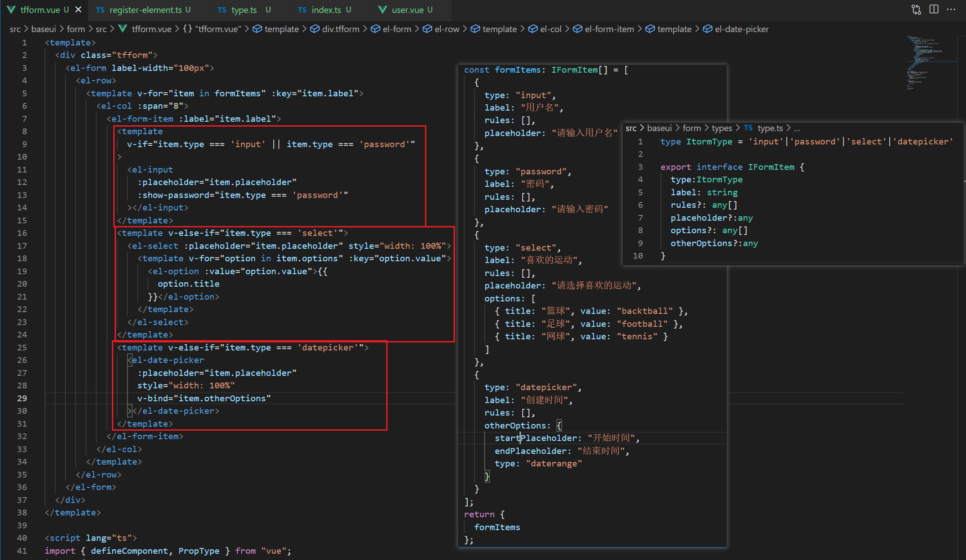Image resolution: width=966 pixels, height=560 pixels.
Task: Click 'option.title' text on line 20
Action: pos(189,284)
